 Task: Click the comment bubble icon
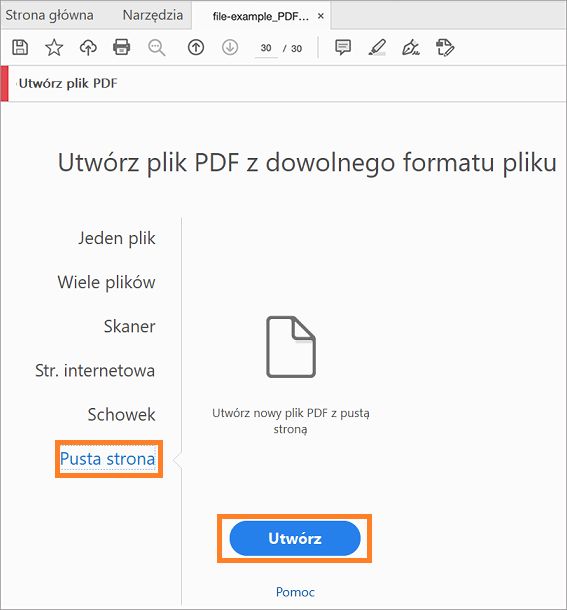point(343,47)
